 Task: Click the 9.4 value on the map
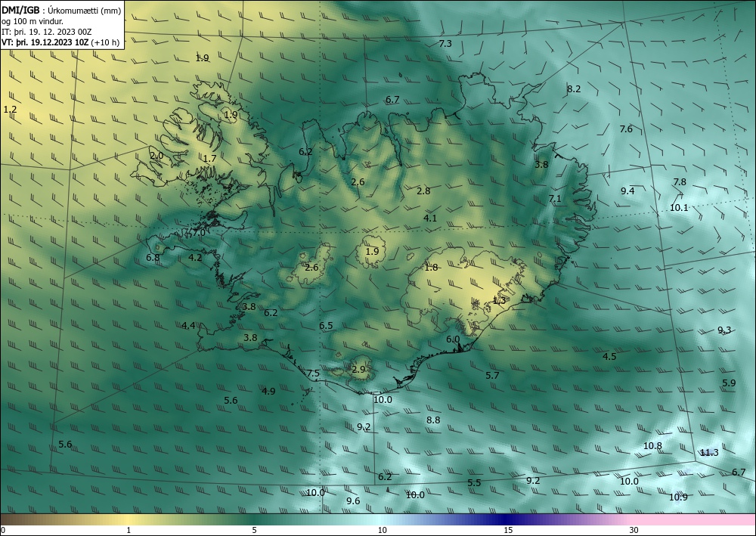[627, 191]
